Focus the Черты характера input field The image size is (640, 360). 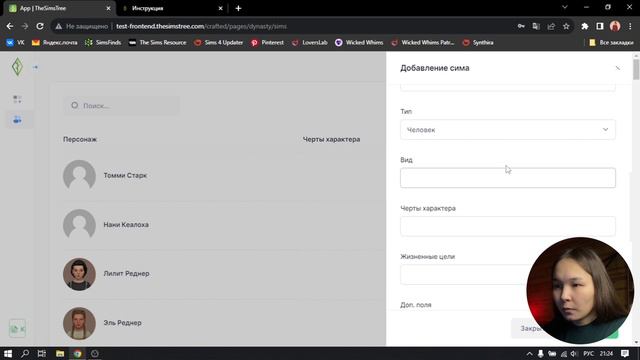coord(508,227)
